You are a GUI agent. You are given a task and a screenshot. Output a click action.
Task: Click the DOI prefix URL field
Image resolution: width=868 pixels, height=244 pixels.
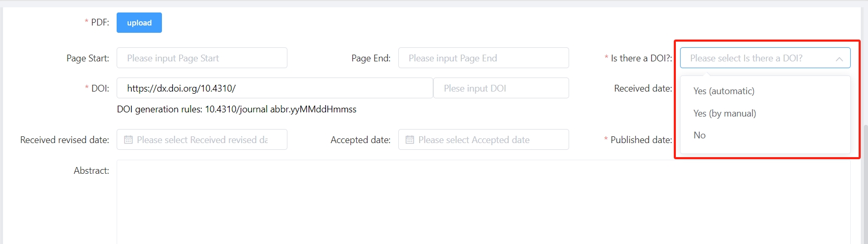click(275, 88)
